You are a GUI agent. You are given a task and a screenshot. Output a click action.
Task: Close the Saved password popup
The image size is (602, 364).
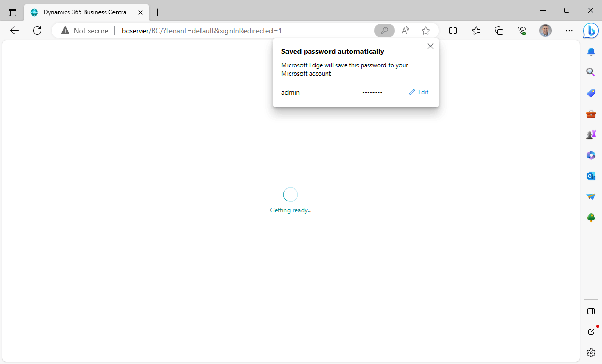(431, 47)
